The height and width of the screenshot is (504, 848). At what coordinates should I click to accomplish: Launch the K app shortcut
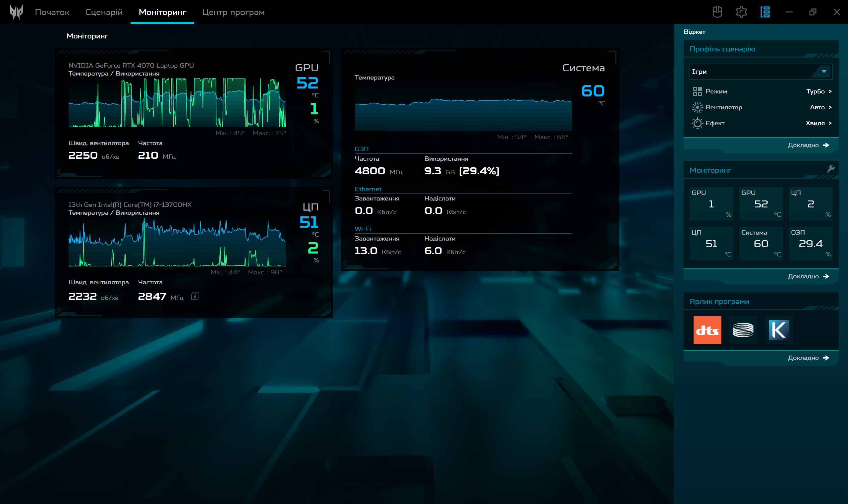[x=778, y=330]
